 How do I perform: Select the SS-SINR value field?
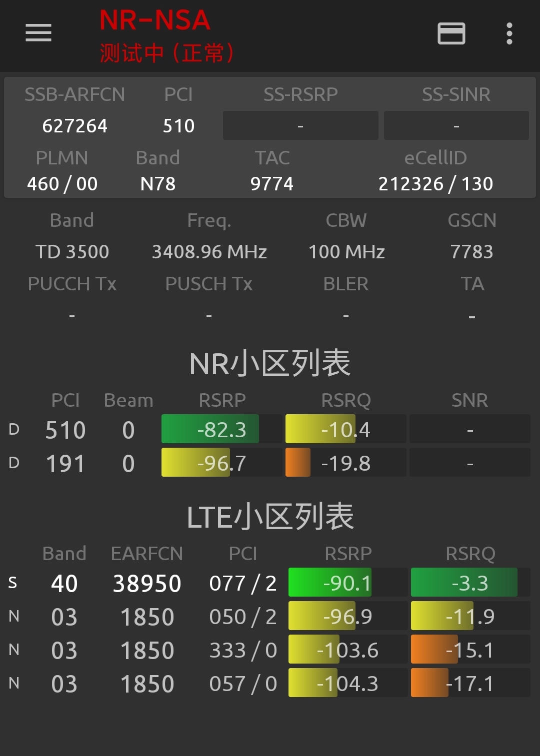(x=456, y=125)
